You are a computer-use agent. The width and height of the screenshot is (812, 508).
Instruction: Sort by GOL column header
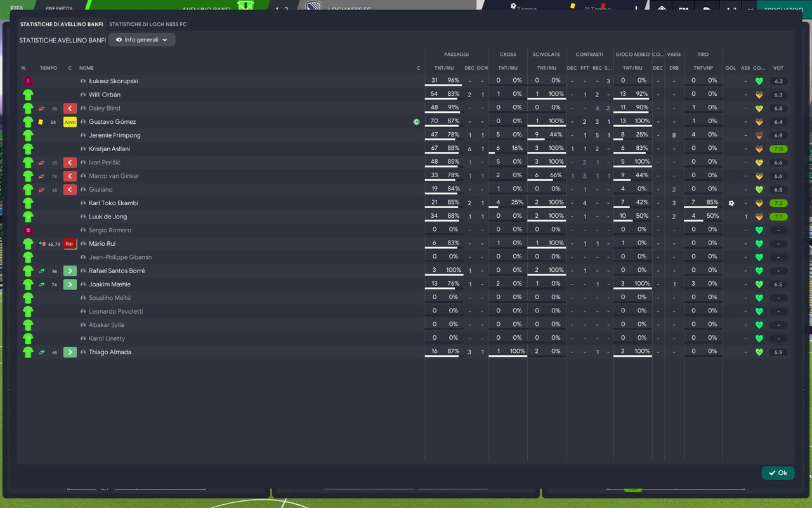(731, 68)
